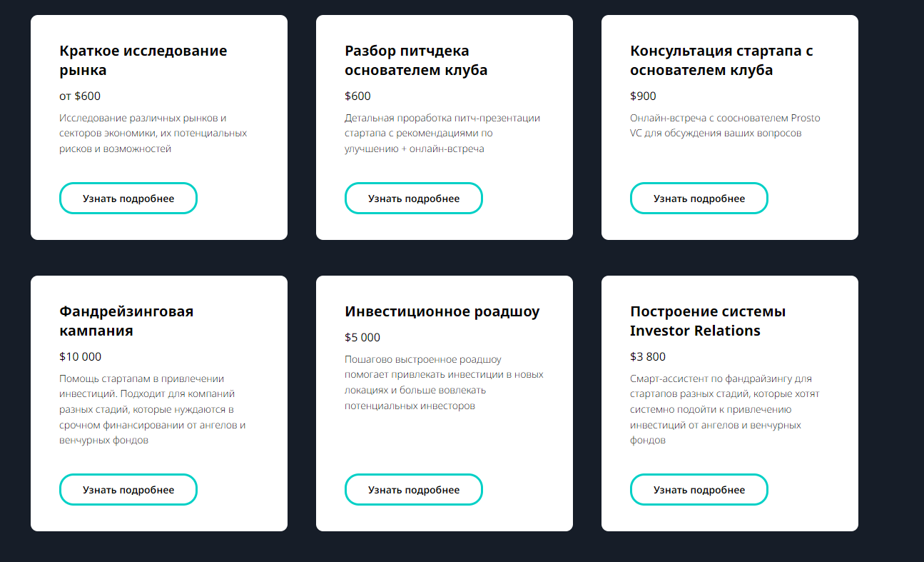Click the 'от $600' price text
Image resolution: width=924 pixels, height=562 pixels.
point(80,96)
